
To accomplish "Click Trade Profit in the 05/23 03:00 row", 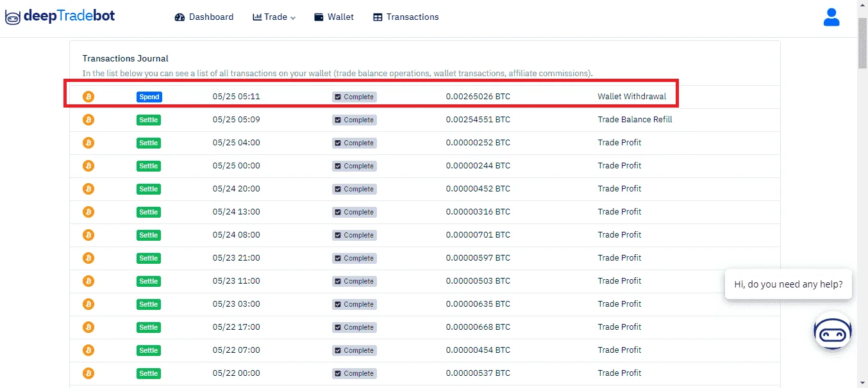I will coord(619,304).
